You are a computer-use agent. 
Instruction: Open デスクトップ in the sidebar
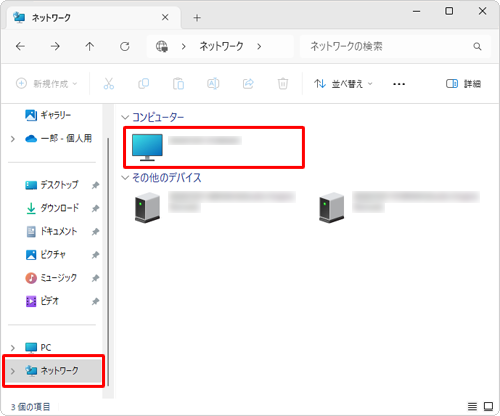coord(52,185)
